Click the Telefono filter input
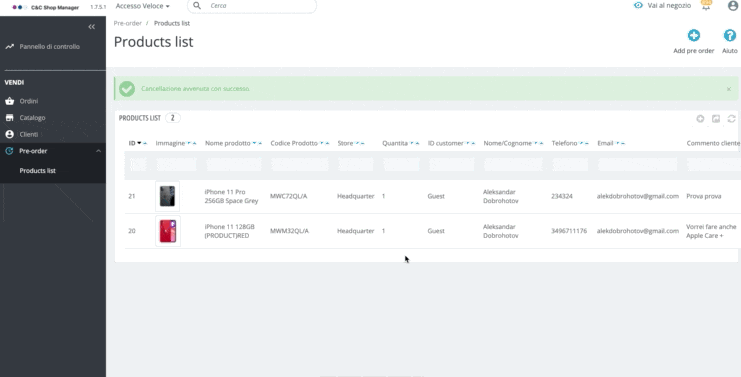Viewport: 741px width, 377px height. click(x=570, y=164)
